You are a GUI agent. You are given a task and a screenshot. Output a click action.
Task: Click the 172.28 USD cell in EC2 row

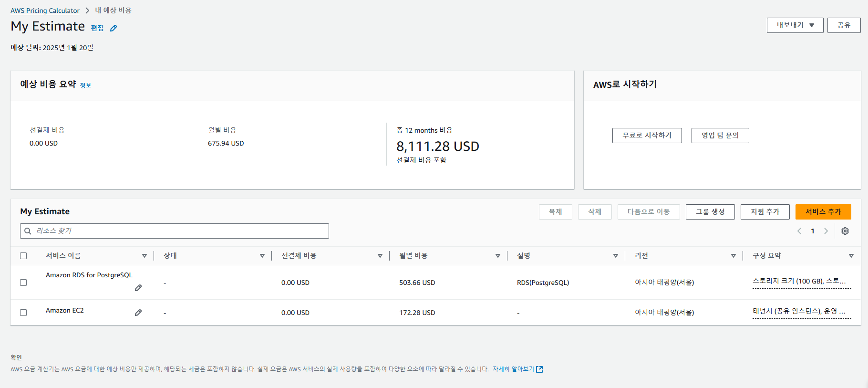[x=417, y=313]
